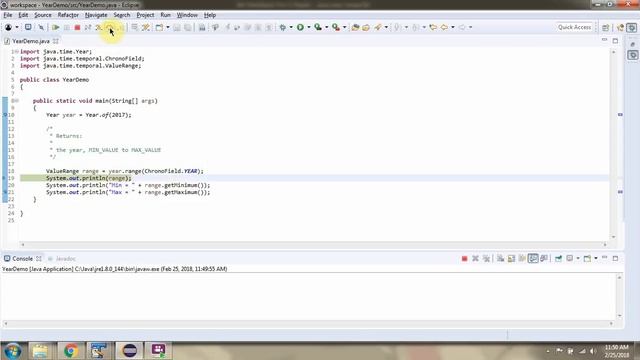The image size is (640, 360).
Task: Open the Window menu
Action: point(187,15)
